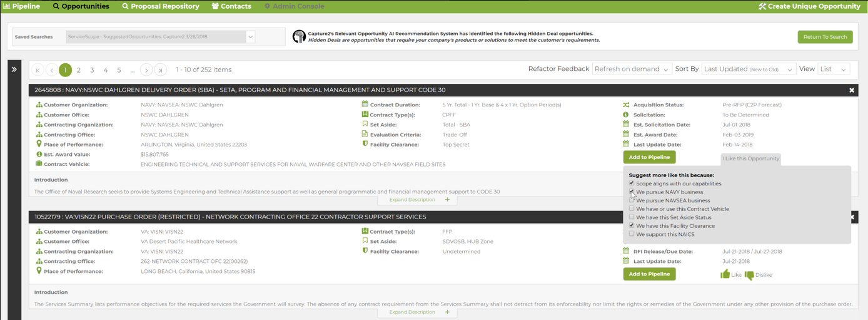The width and height of the screenshot is (868, 320).
Task: Open the Sort By Last Updated dropdown
Action: [749, 69]
